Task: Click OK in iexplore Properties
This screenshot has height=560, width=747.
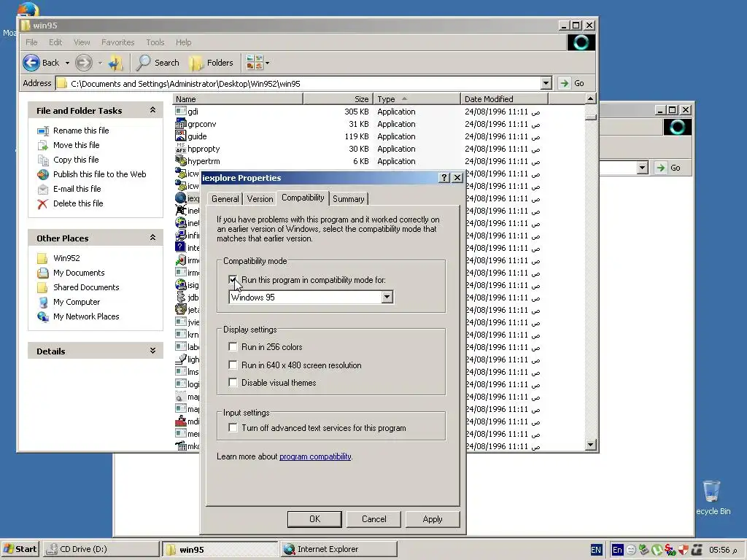Action: tap(314, 519)
